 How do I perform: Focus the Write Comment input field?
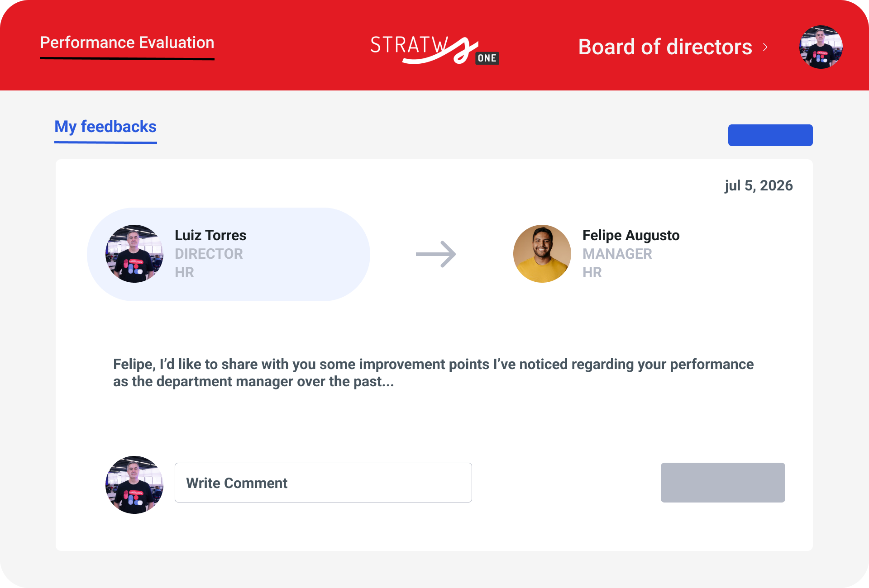(x=323, y=483)
